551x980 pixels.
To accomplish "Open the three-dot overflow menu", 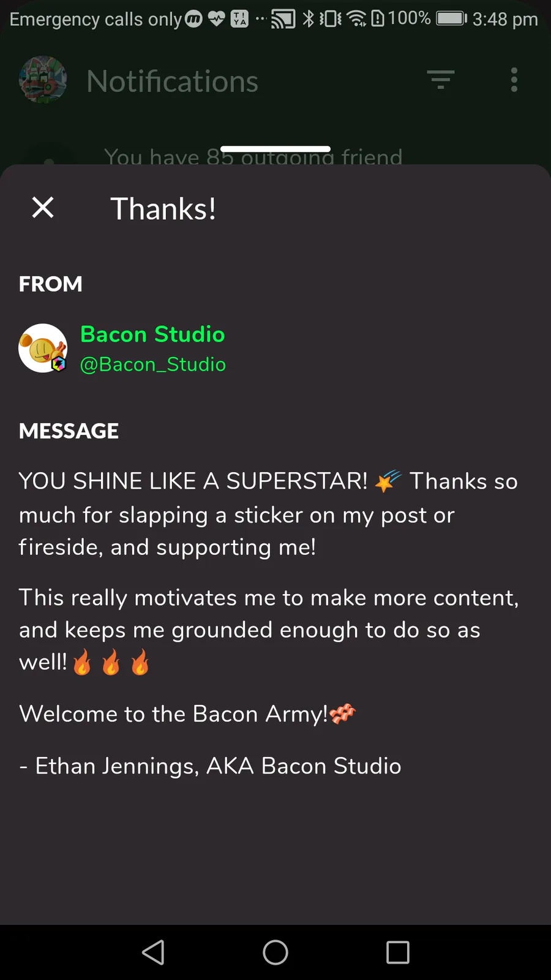I will (514, 80).
